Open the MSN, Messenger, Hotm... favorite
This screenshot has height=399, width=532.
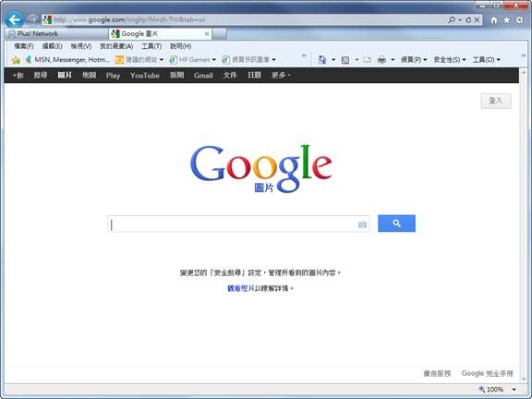click(67, 60)
